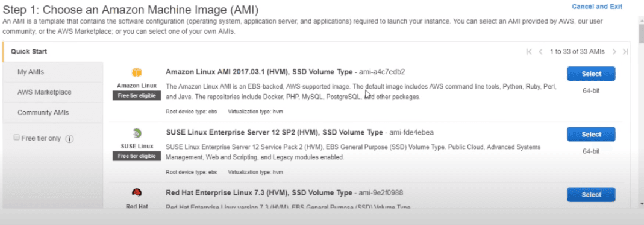Select Red Hat Enterprise Linux 7.3

pos(591,195)
